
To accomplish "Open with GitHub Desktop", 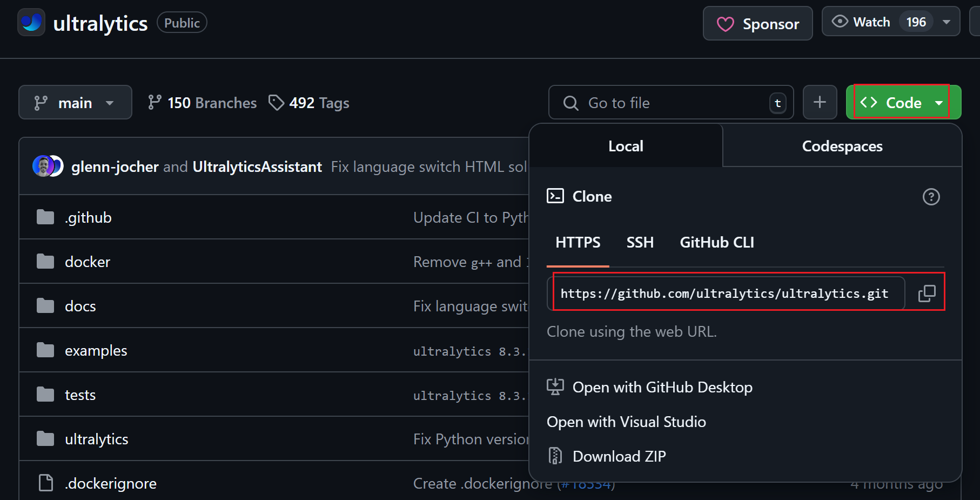I will [662, 387].
